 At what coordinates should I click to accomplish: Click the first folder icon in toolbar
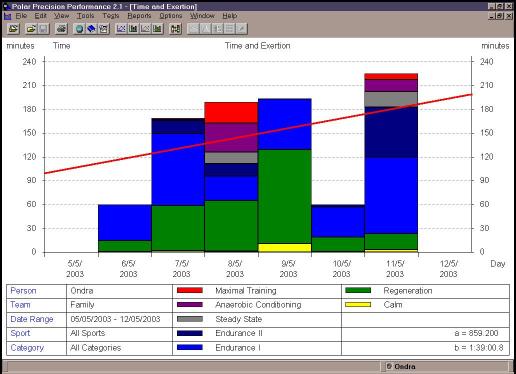pyautogui.click(x=13, y=29)
